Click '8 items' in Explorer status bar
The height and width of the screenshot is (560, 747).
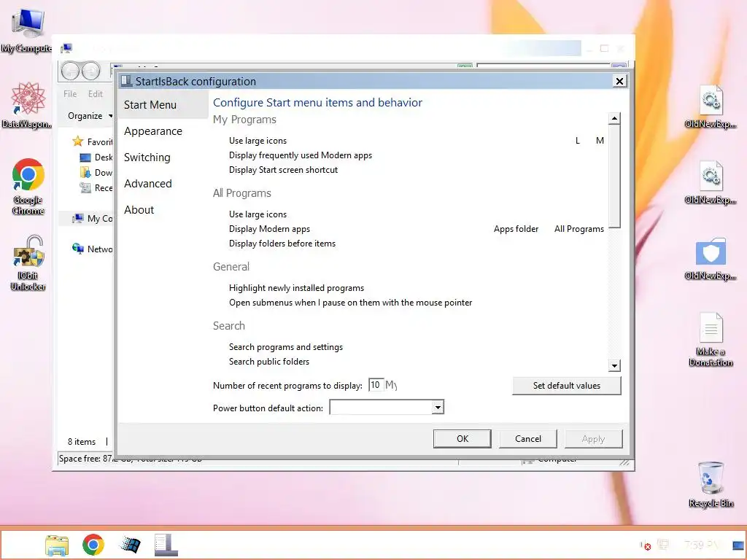[x=82, y=442]
